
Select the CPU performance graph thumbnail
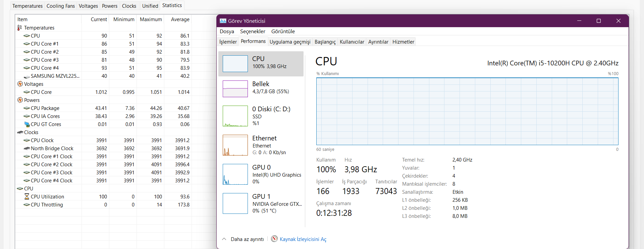(x=235, y=64)
